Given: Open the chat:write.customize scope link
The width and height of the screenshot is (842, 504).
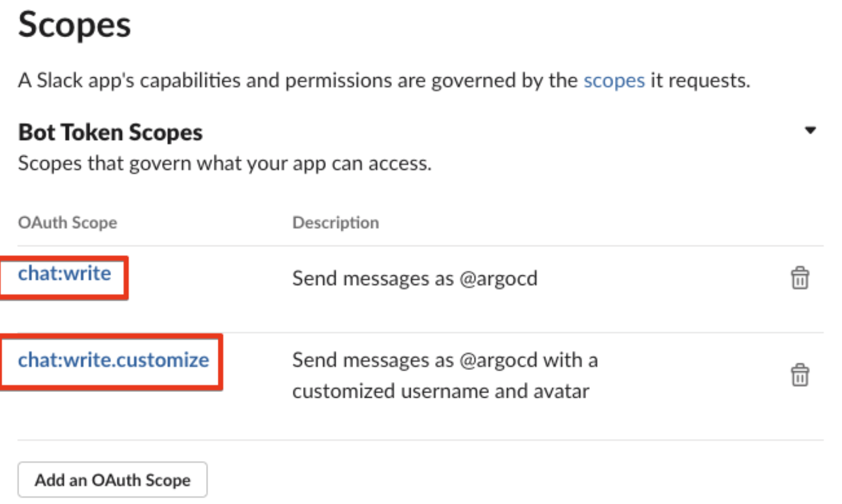Looking at the screenshot, I should pos(113,360).
